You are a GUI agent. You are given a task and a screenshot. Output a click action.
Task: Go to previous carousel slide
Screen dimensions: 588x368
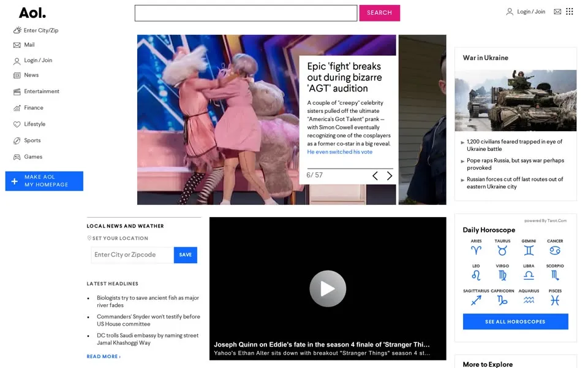tap(375, 175)
